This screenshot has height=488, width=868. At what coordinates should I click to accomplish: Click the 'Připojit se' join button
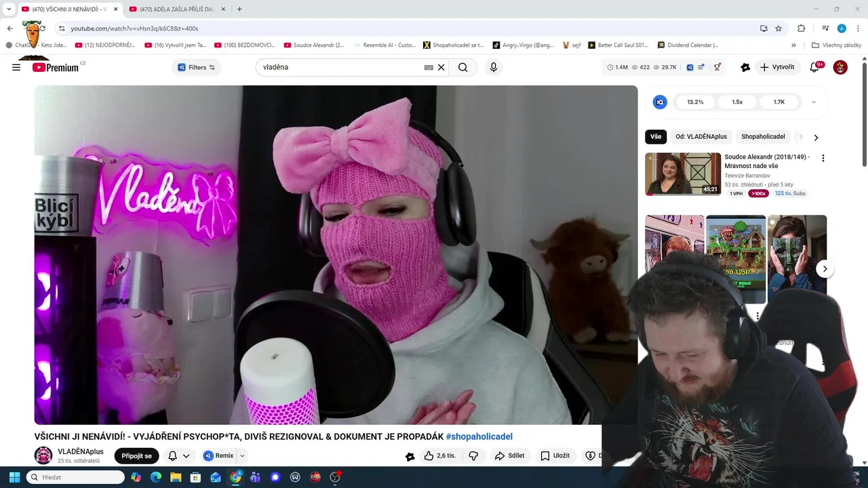[x=136, y=456]
